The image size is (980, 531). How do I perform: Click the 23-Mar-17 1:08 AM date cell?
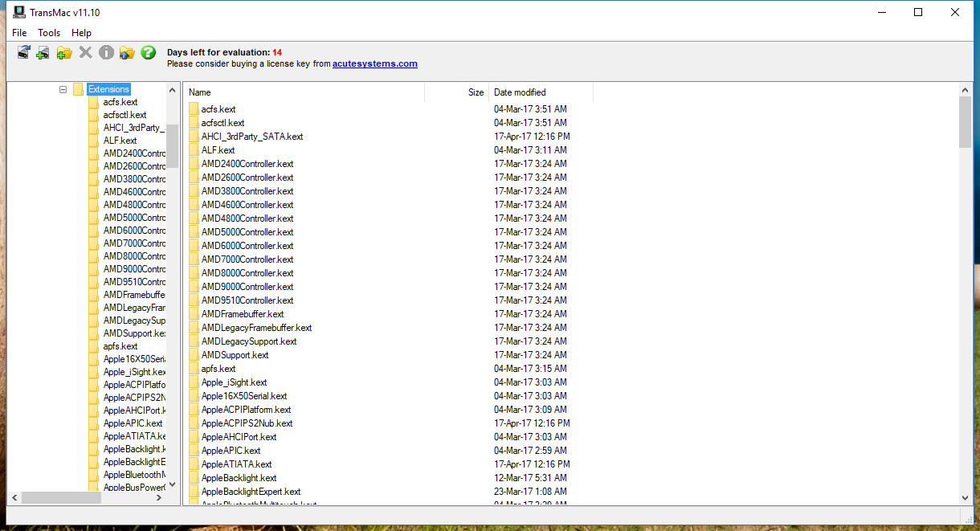[530, 492]
